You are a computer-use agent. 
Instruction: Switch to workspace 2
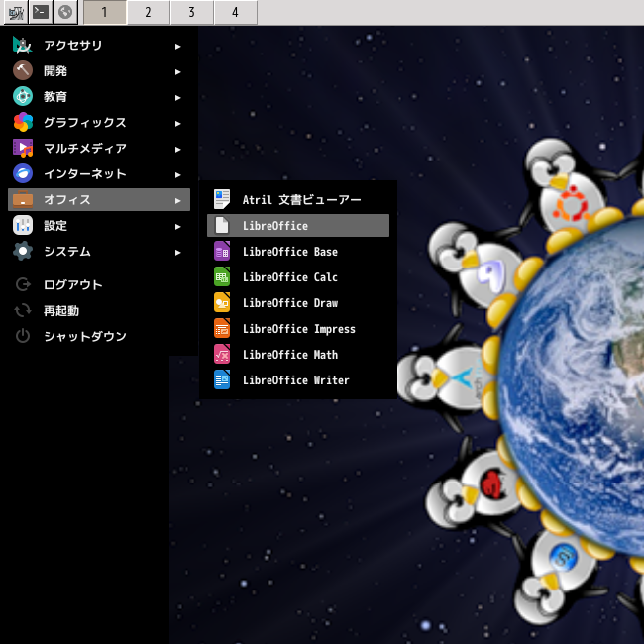pyautogui.click(x=148, y=12)
